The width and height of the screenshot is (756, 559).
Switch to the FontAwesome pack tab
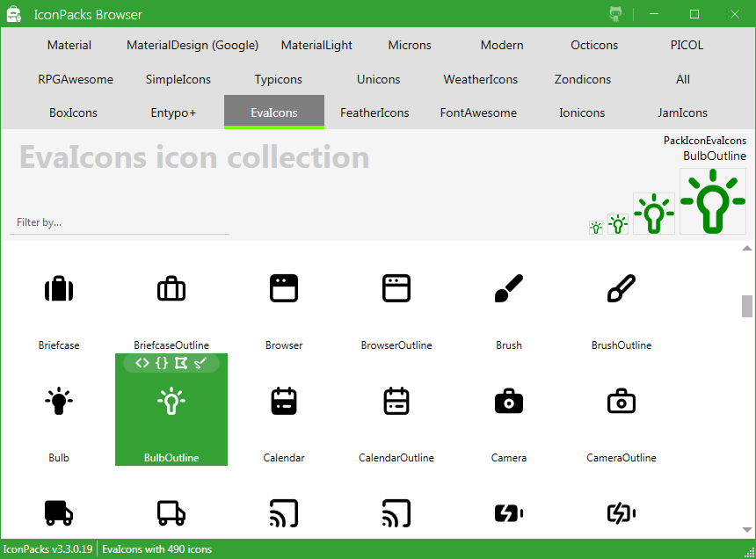(477, 113)
